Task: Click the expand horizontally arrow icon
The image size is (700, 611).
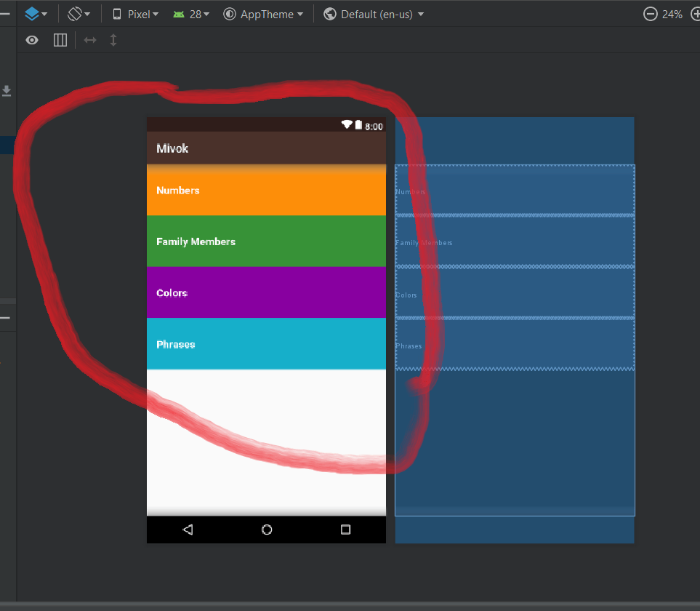Action: click(90, 40)
